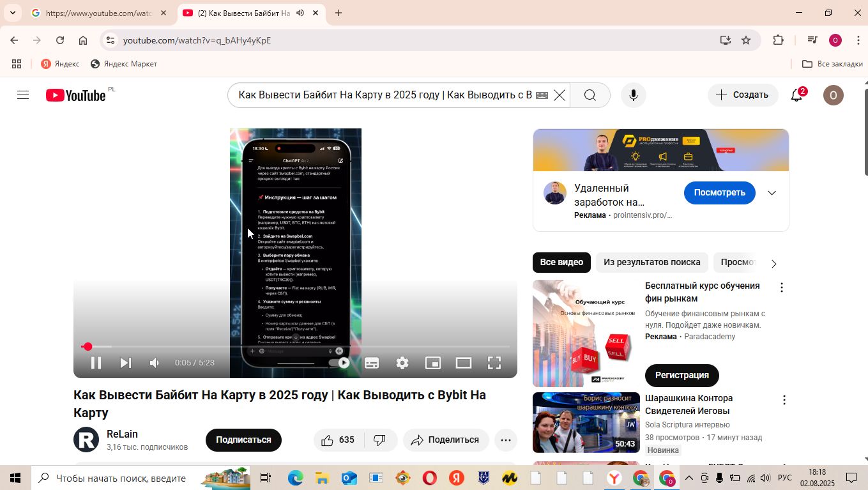Screen dimensions: 868x490
Task: Show more filter chips with arrow
Action: [x=774, y=264]
